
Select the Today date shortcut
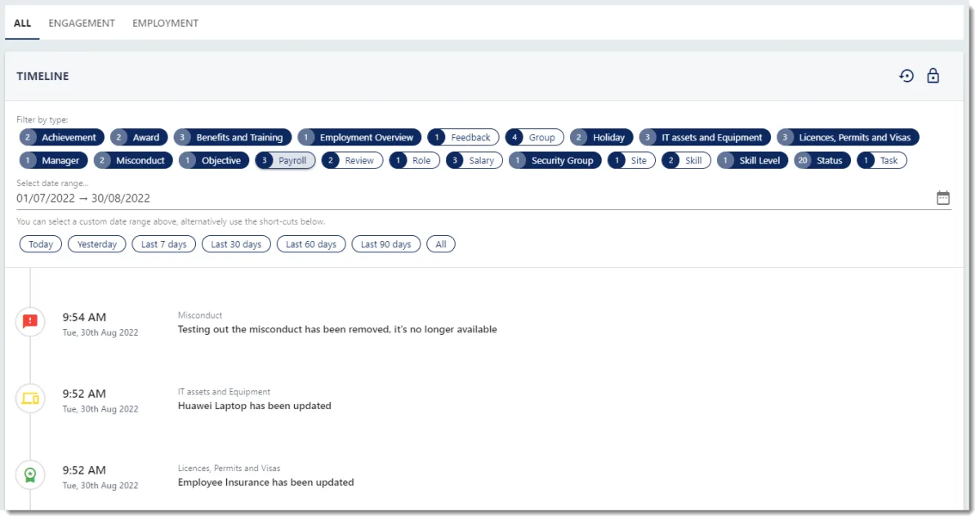41,243
